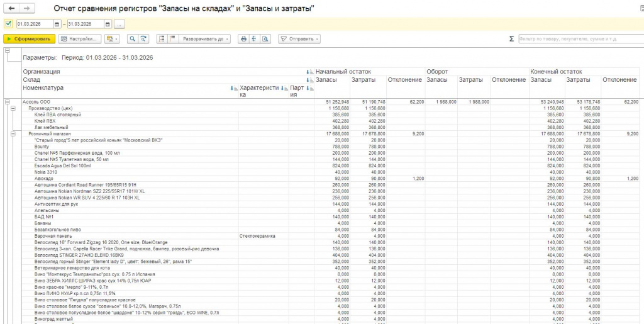Open the Разворачивать до dropdown
This screenshot has height=324, width=644.
pyautogui.click(x=206, y=39)
